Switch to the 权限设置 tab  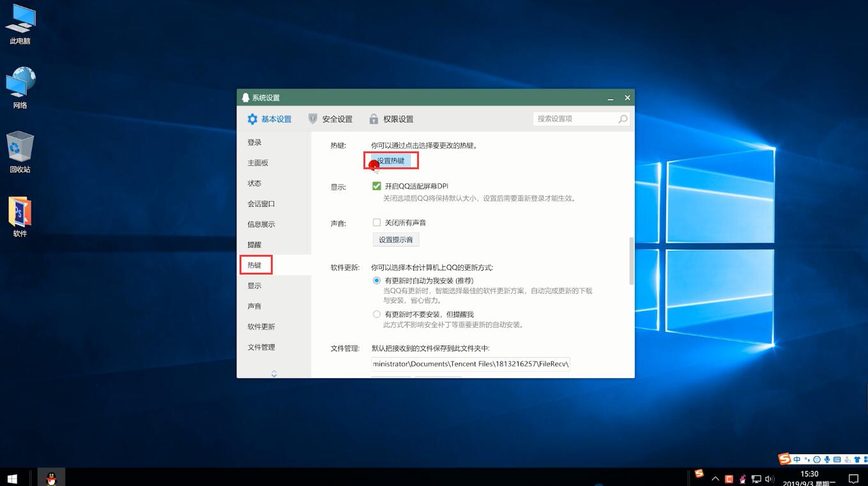pyautogui.click(x=391, y=119)
